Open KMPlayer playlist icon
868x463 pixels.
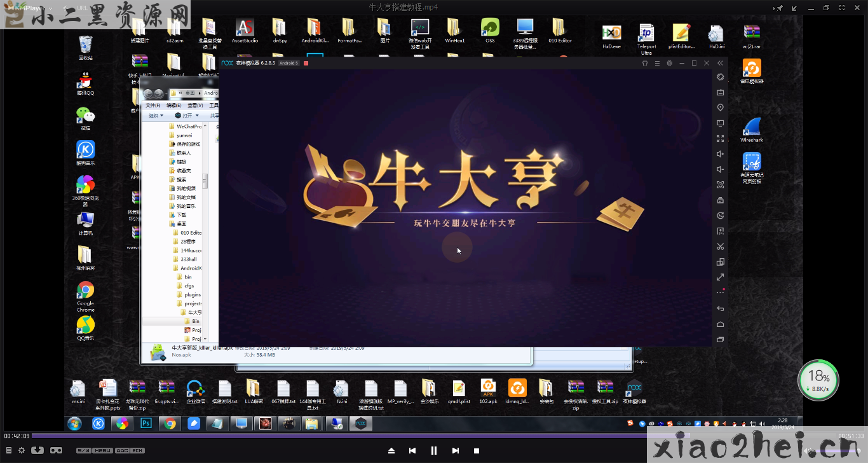point(9,450)
